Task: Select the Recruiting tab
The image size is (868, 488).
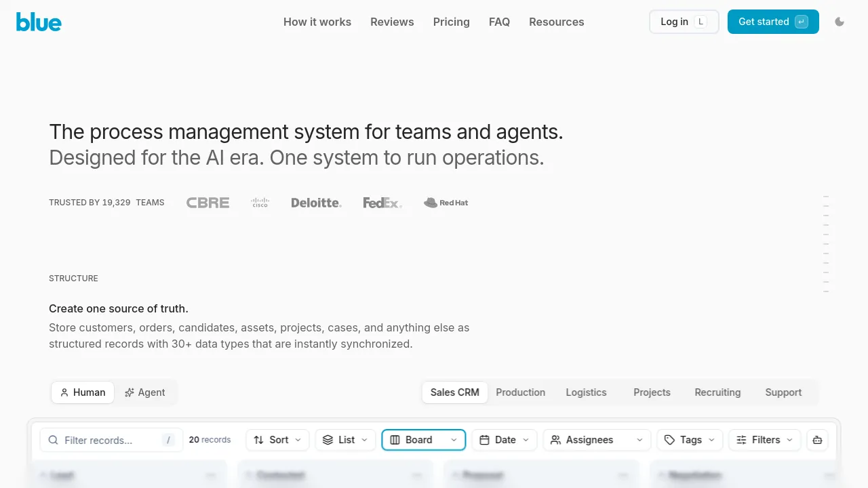Action: [717, 392]
